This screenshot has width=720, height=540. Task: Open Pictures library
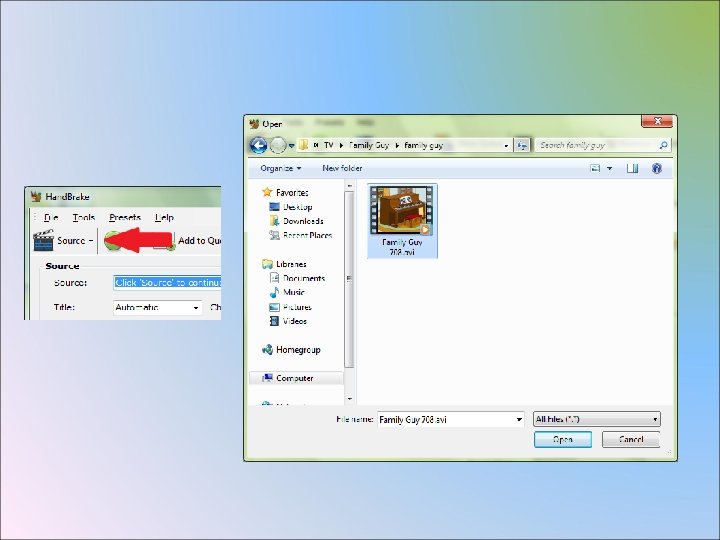(x=290, y=307)
